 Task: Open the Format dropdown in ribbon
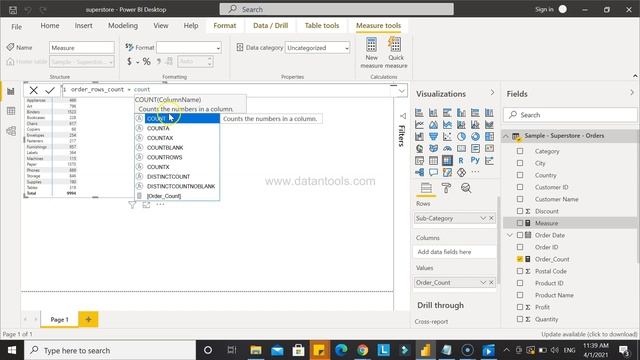pyautogui.click(x=189, y=48)
